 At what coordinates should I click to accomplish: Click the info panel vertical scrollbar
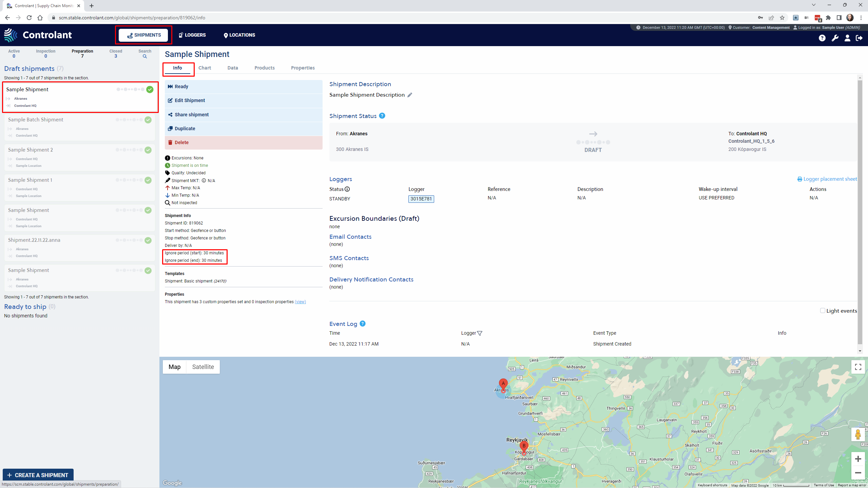tap(860, 212)
